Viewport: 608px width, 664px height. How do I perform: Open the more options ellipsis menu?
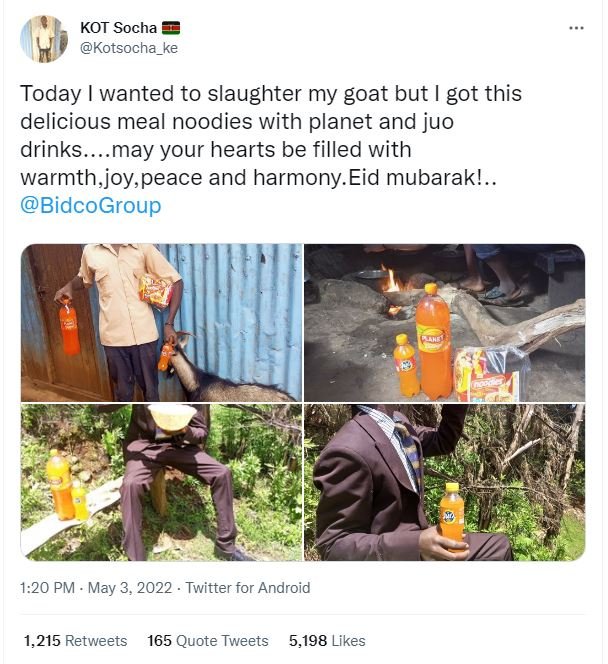pos(575,28)
